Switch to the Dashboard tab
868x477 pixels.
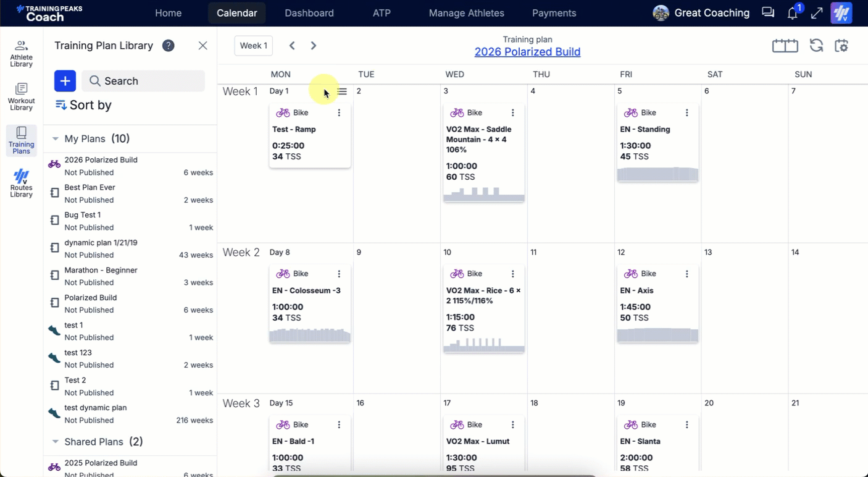pos(309,13)
